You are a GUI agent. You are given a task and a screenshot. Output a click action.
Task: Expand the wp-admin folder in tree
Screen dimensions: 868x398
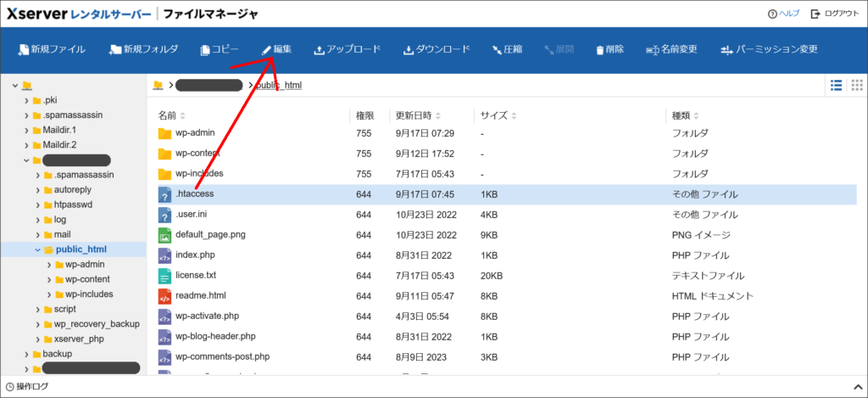(49, 264)
